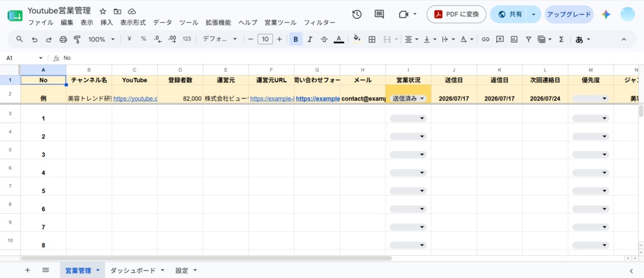Click the アップグレード button
Viewport: 644px width, 278px height.
point(569,14)
